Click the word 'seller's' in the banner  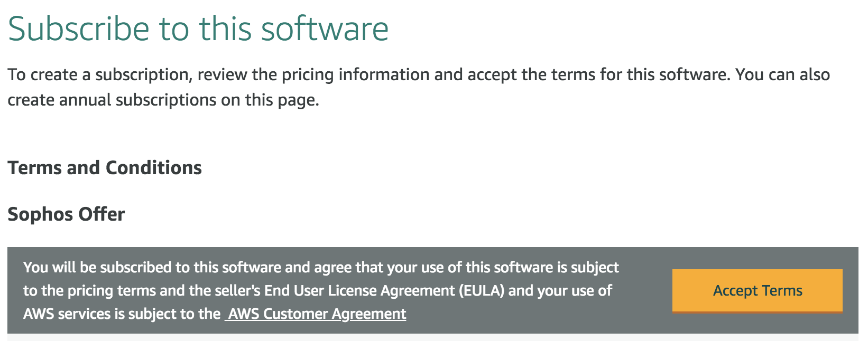[235, 291]
